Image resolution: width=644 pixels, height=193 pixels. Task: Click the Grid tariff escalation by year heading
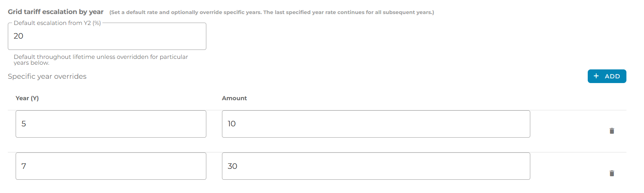(x=55, y=12)
